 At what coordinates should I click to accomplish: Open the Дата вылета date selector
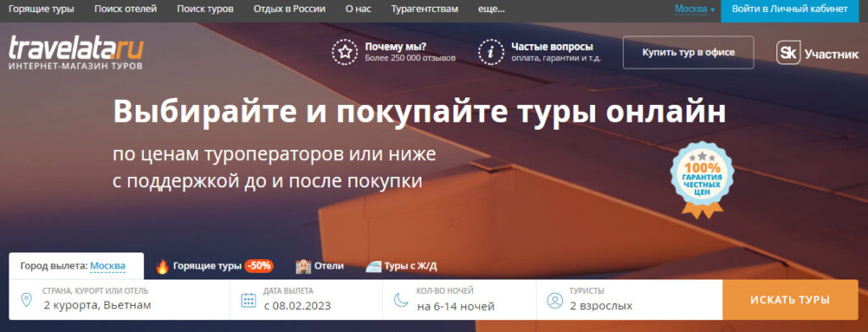[x=306, y=300]
